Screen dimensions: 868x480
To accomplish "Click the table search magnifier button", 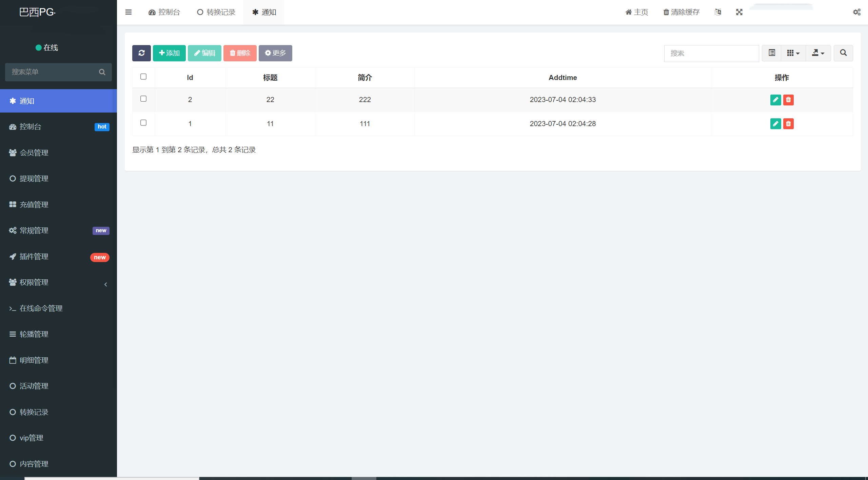I will pyautogui.click(x=843, y=53).
